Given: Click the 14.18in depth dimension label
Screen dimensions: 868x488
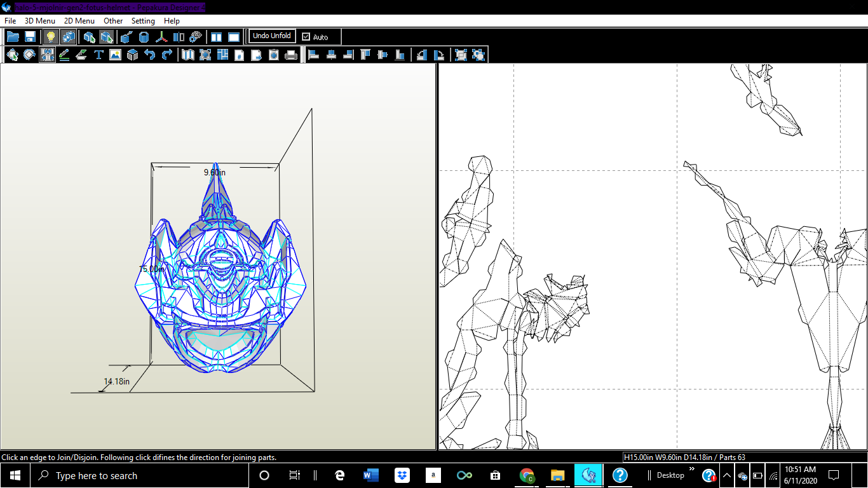Looking at the screenshot, I should [x=117, y=381].
